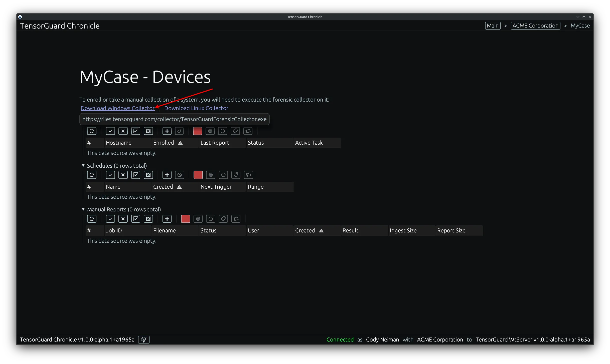Screen dimensions: 610x364
Task: Click the red color swatch in Devices toolbar
Action: click(197, 131)
